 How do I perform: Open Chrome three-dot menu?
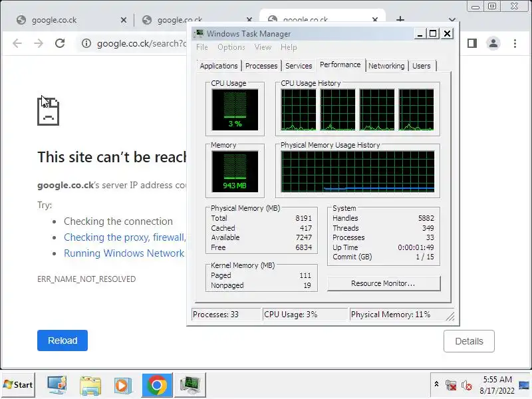point(515,43)
